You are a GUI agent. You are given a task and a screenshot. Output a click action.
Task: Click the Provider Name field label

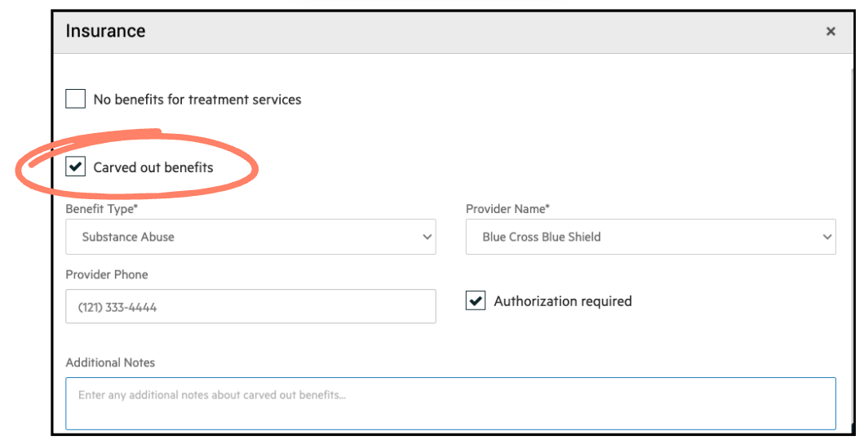click(x=507, y=209)
